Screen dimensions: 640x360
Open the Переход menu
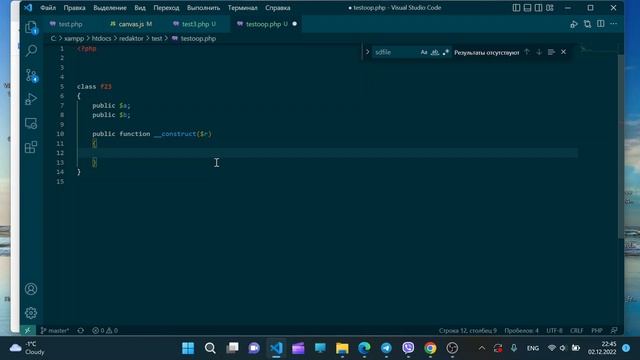click(166, 8)
